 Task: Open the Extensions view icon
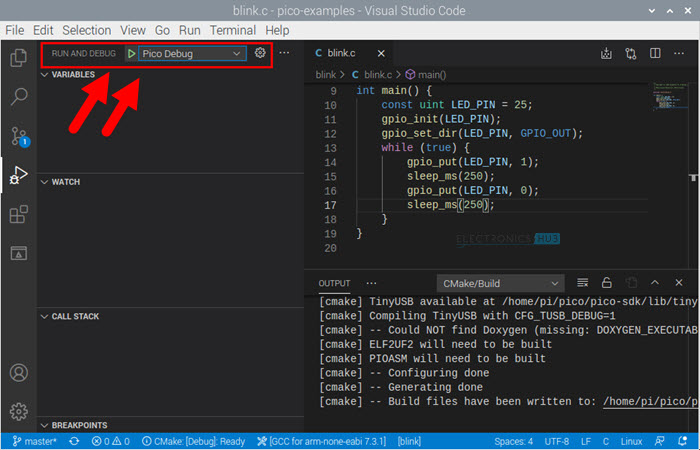point(18,215)
